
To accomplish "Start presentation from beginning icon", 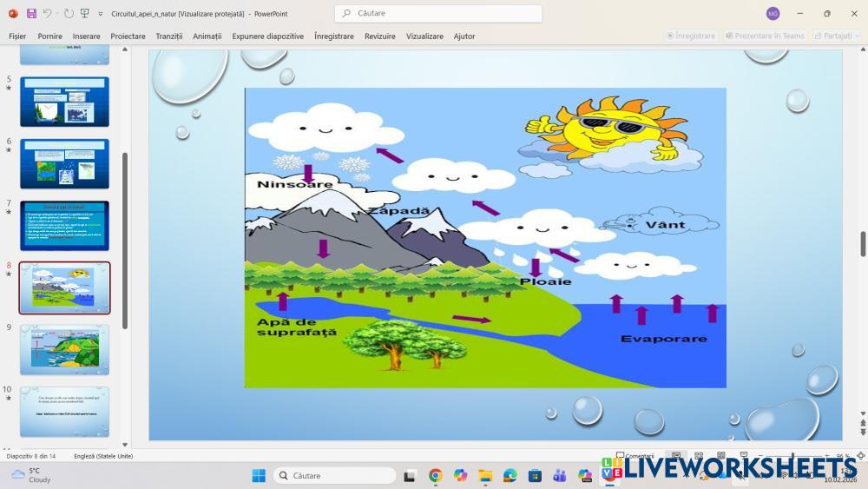I will pos(84,14).
